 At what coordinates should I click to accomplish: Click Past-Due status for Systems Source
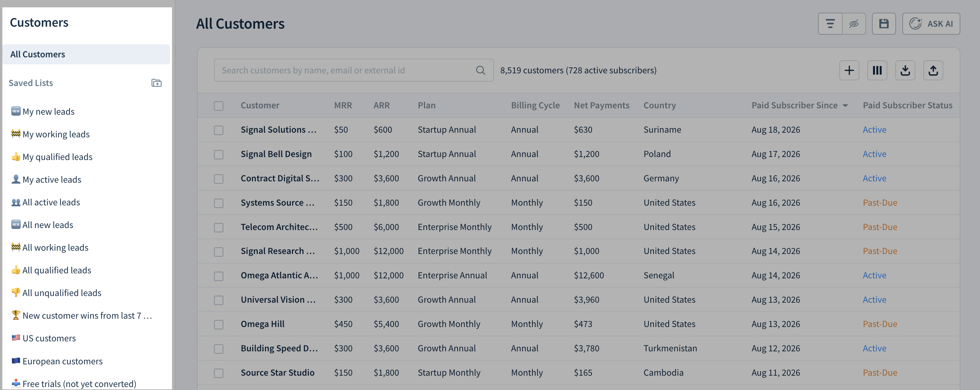click(880, 203)
